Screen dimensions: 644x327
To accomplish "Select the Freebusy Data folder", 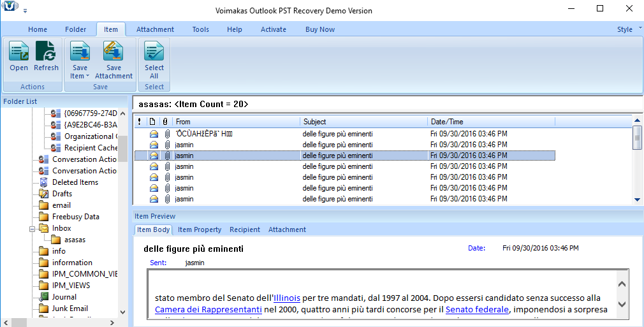I will [x=76, y=217].
